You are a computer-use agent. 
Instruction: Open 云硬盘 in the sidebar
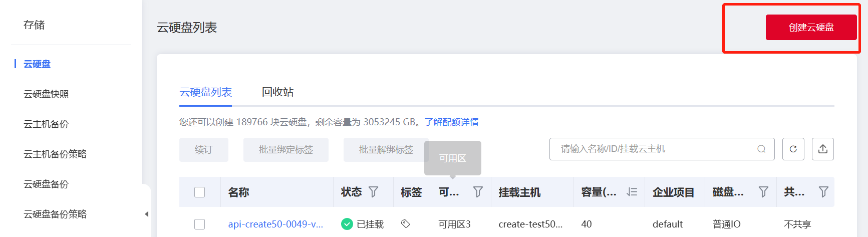tap(37, 64)
